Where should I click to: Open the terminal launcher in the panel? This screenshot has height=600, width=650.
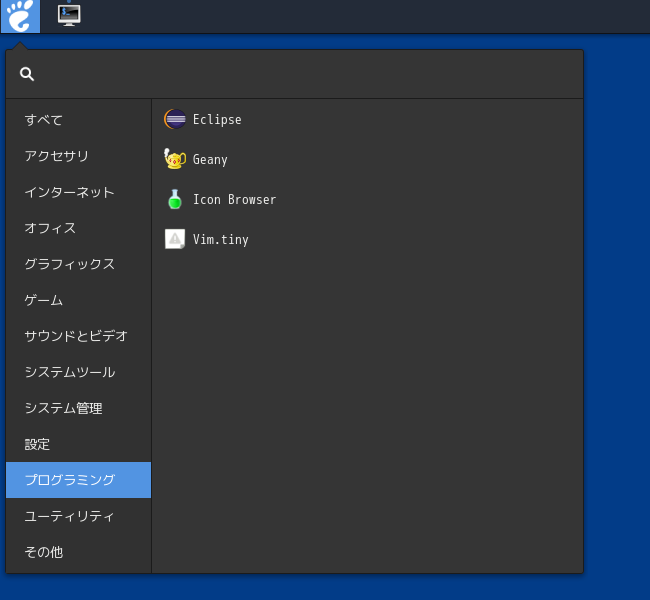[x=69, y=15]
